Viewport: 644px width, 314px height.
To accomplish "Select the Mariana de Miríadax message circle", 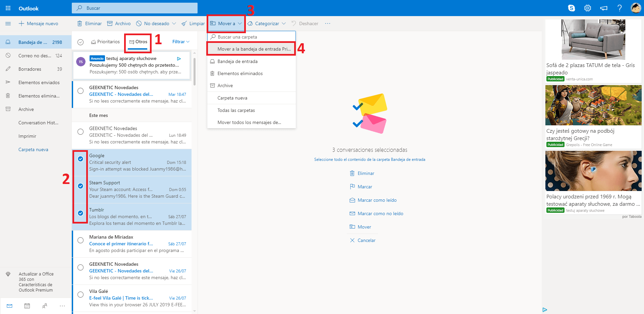I will point(80,240).
